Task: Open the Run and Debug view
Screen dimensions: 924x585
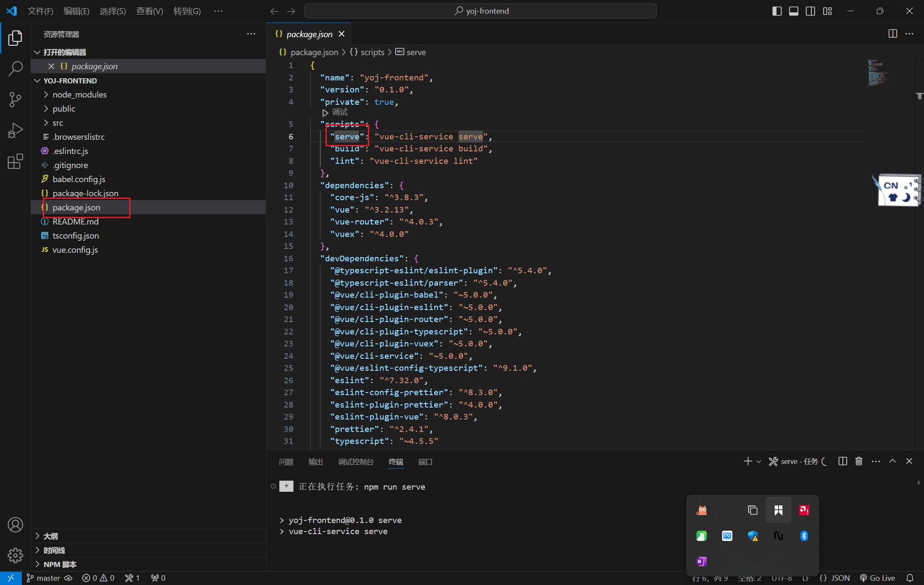Action: (x=15, y=130)
